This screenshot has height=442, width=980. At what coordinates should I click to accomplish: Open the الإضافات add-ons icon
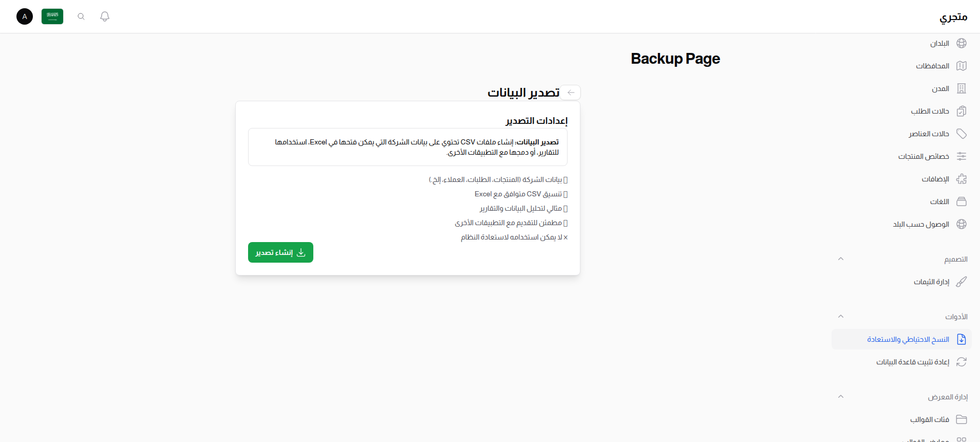click(x=962, y=179)
